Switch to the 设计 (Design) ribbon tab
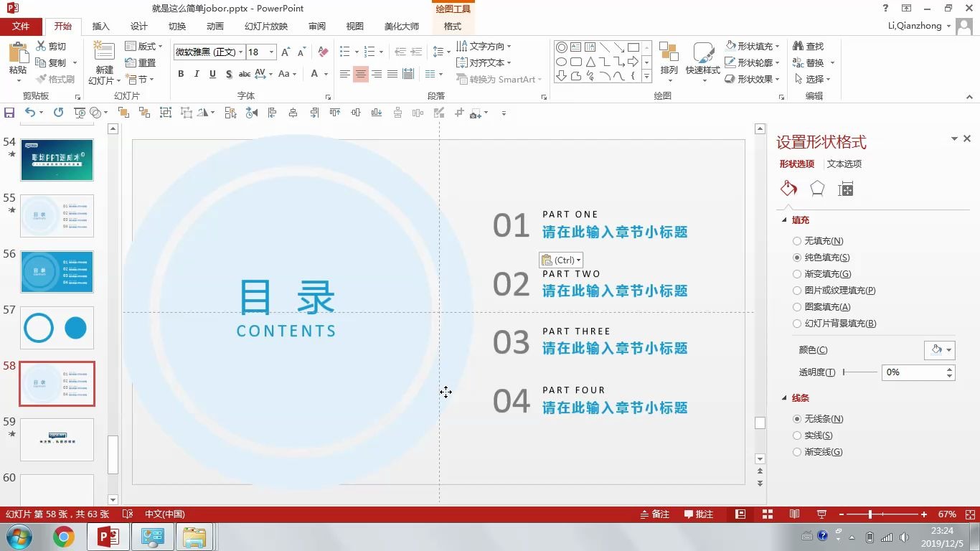 point(139,26)
